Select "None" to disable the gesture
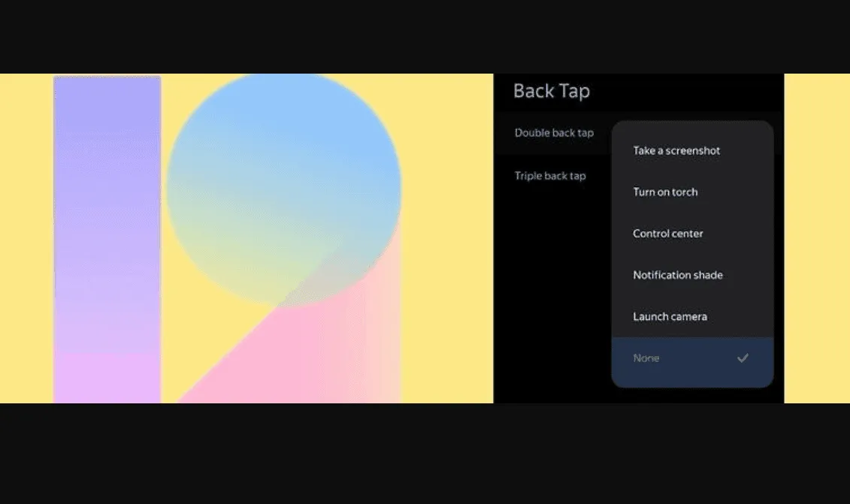 [x=646, y=358]
